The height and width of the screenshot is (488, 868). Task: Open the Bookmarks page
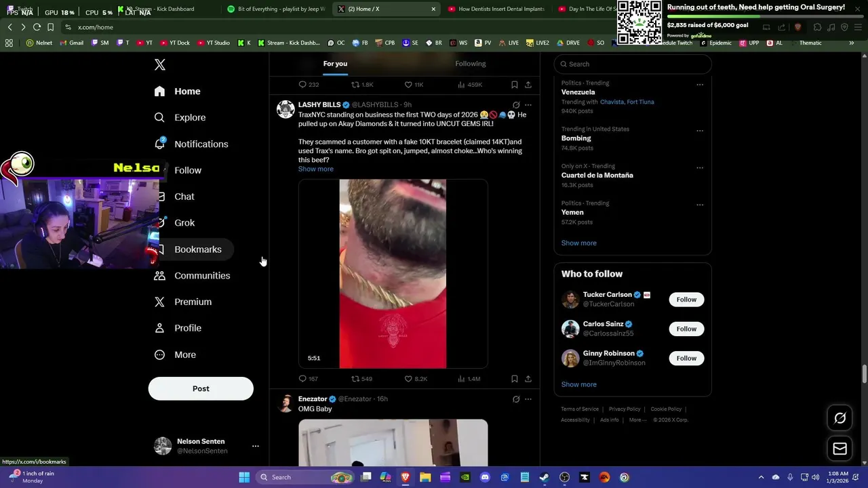click(x=198, y=249)
